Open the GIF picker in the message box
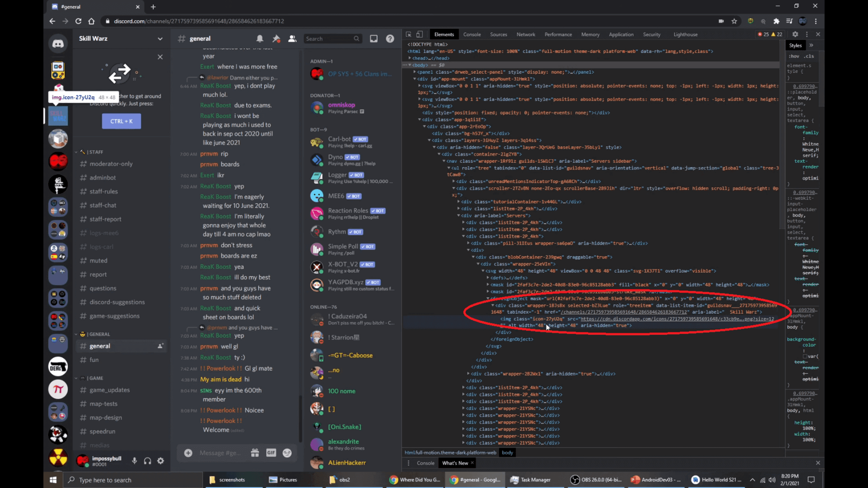868x488 pixels. pyautogui.click(x=271, y=453)
